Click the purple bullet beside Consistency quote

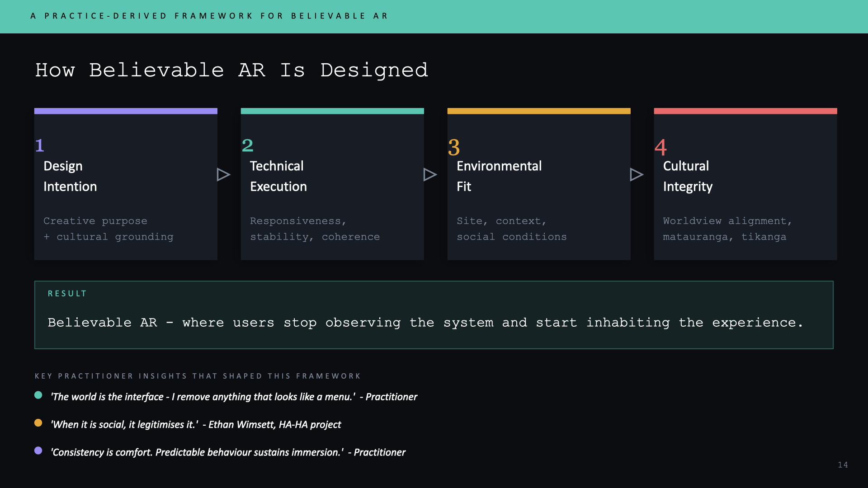coord(38,450)
